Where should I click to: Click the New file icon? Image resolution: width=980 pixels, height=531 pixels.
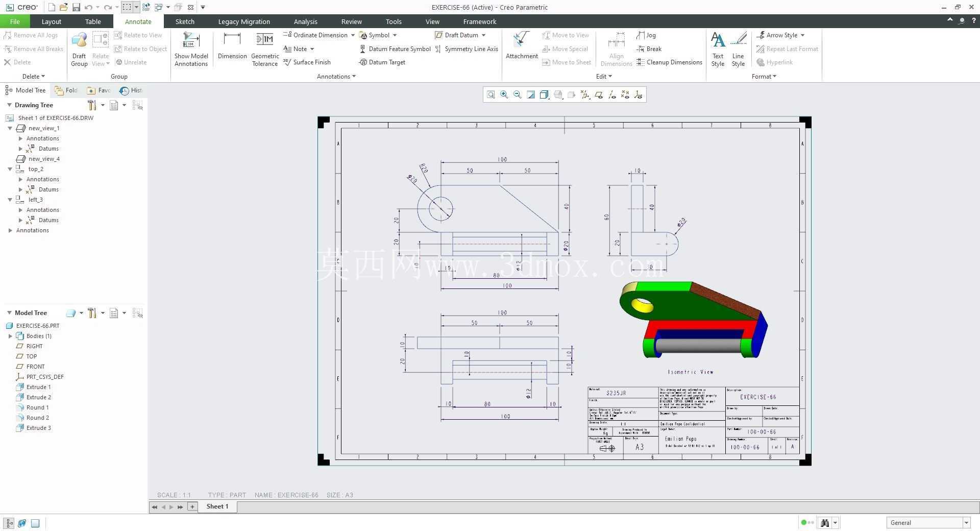click(52, 7)
